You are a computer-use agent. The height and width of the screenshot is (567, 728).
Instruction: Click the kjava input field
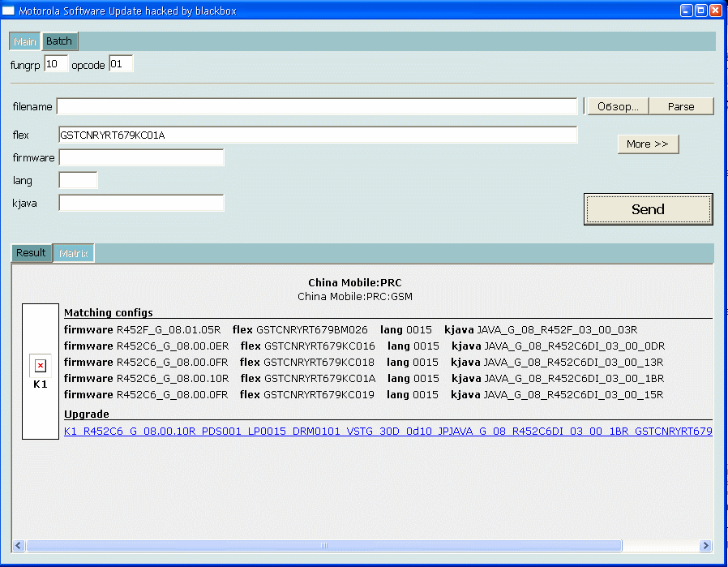(141, 203)
